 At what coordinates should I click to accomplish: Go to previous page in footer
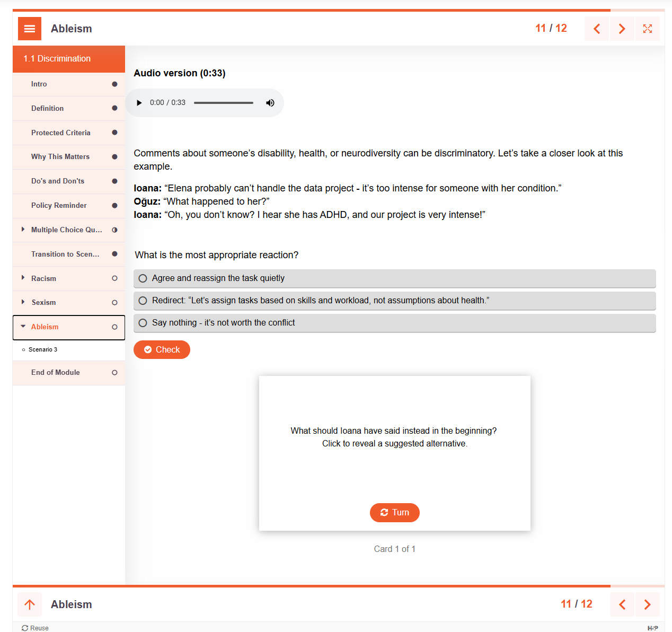pyautogui.click(x=622, y=604)
